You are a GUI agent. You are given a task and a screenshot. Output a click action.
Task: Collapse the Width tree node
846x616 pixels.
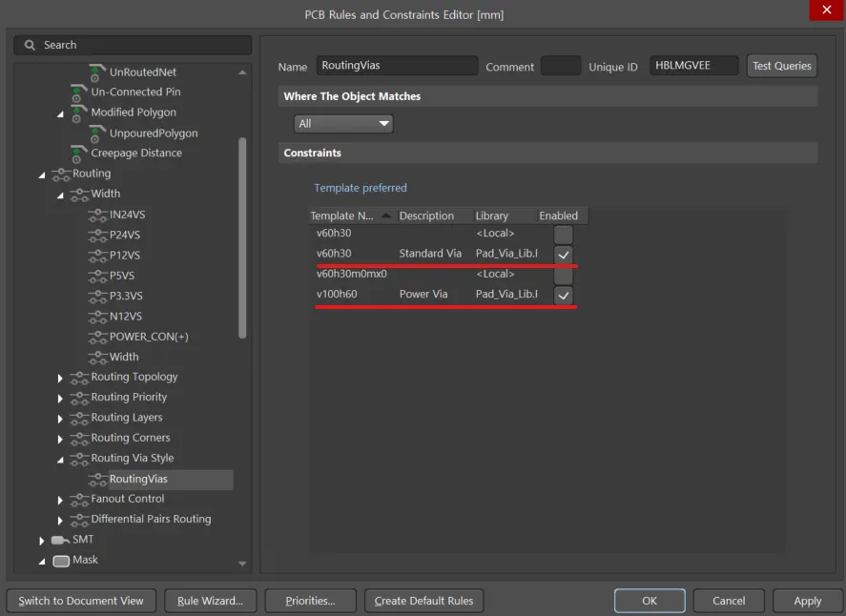(x=60, y=195)
